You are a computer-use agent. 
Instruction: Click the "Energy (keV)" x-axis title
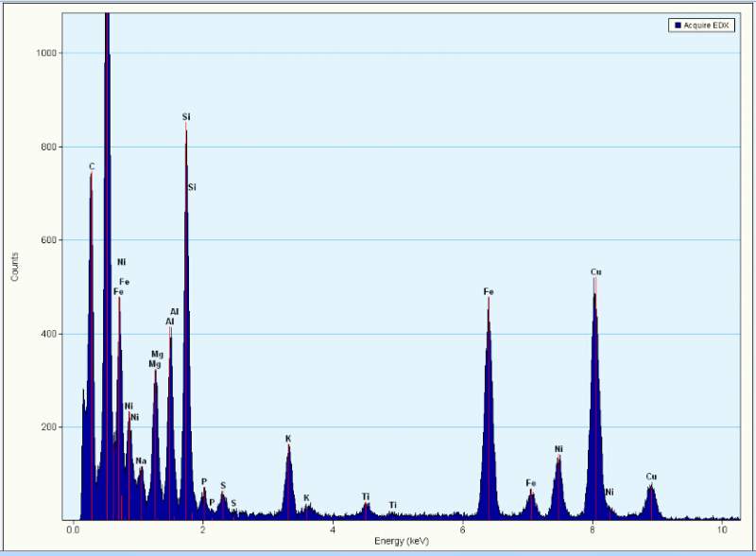click(x=402, y=541)
